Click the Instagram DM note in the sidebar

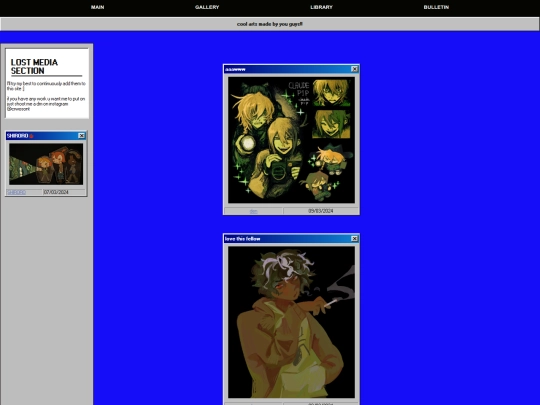[46, 104]
